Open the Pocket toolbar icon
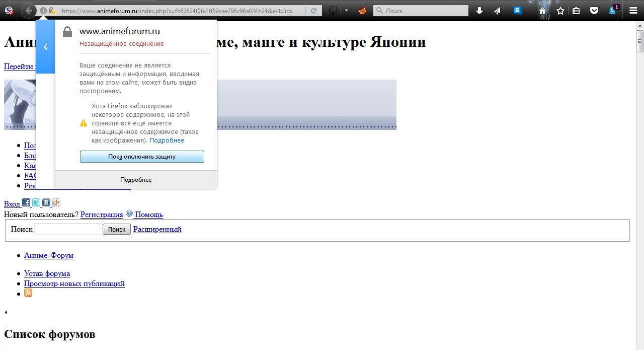 pyautogui.click(x=594, y=11)
